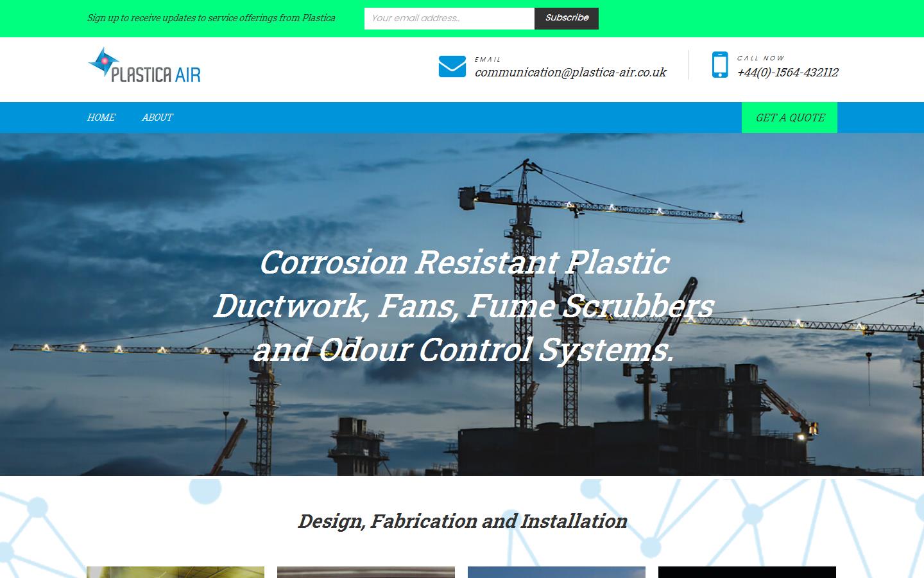Click inside the 'Your email address..' field
Viewport: 924px width, 578px height.
pyautogui.click(x=449, y=18)
